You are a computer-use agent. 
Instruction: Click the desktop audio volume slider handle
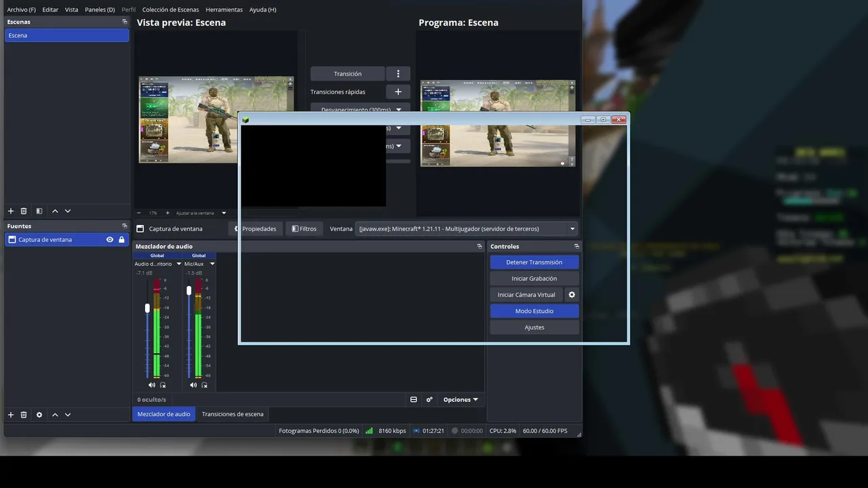coord(147,308)
